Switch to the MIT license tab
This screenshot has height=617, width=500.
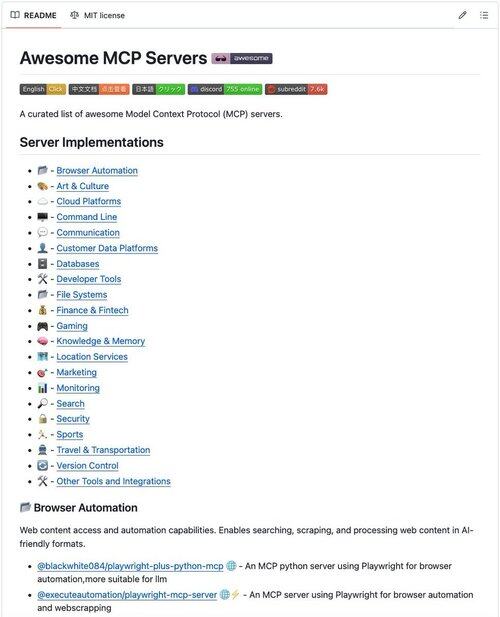tap(98, 15)
